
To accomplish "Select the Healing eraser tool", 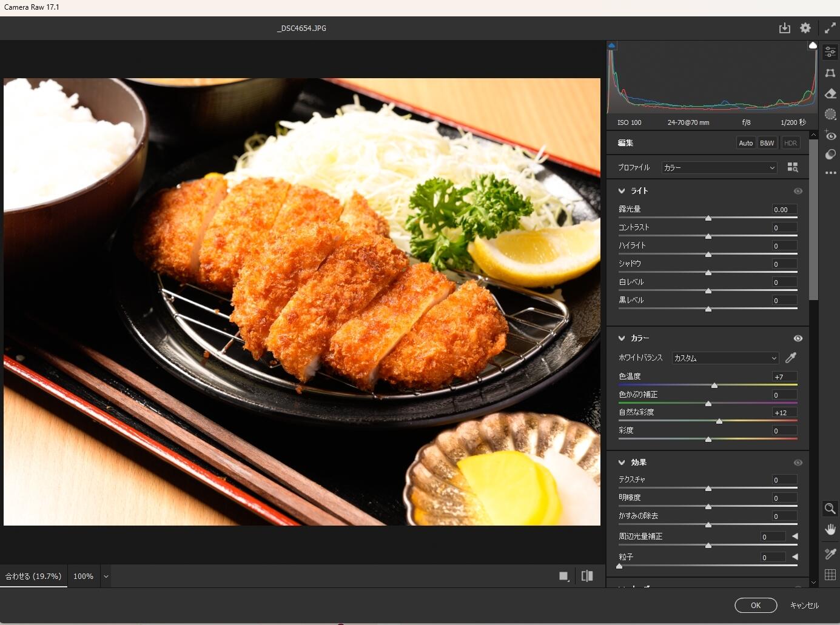I will pos(830,93).
